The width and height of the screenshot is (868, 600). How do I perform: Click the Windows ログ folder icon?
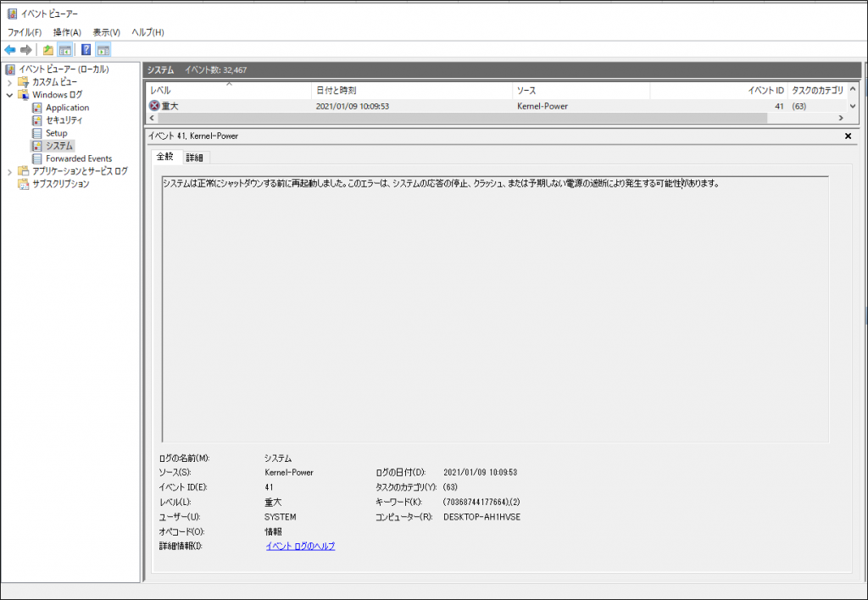point(23,95)
